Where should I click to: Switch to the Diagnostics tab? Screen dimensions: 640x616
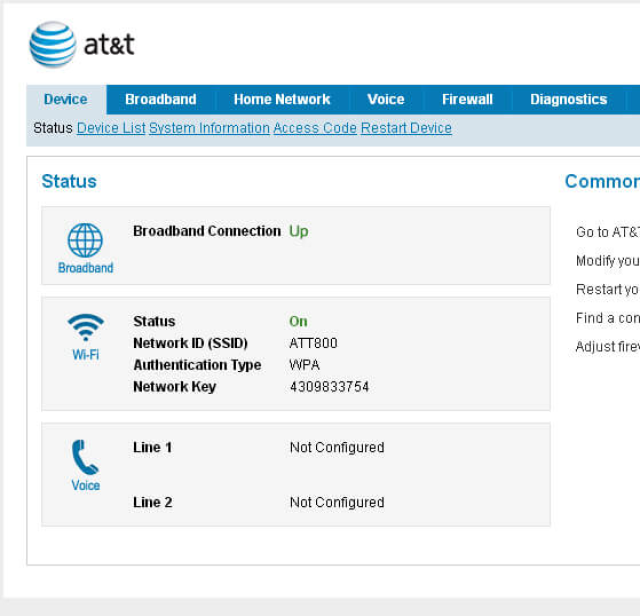[x=569, y=99]
